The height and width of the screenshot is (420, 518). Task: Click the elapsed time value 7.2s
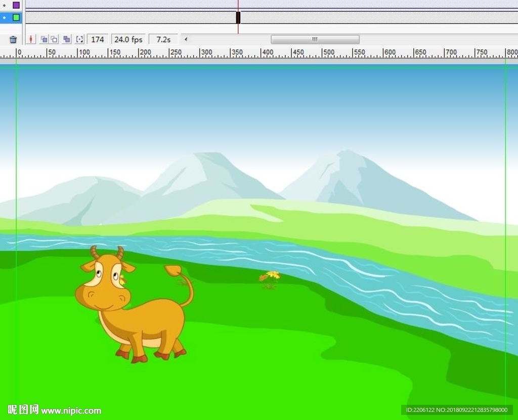[x=163, y=39]
